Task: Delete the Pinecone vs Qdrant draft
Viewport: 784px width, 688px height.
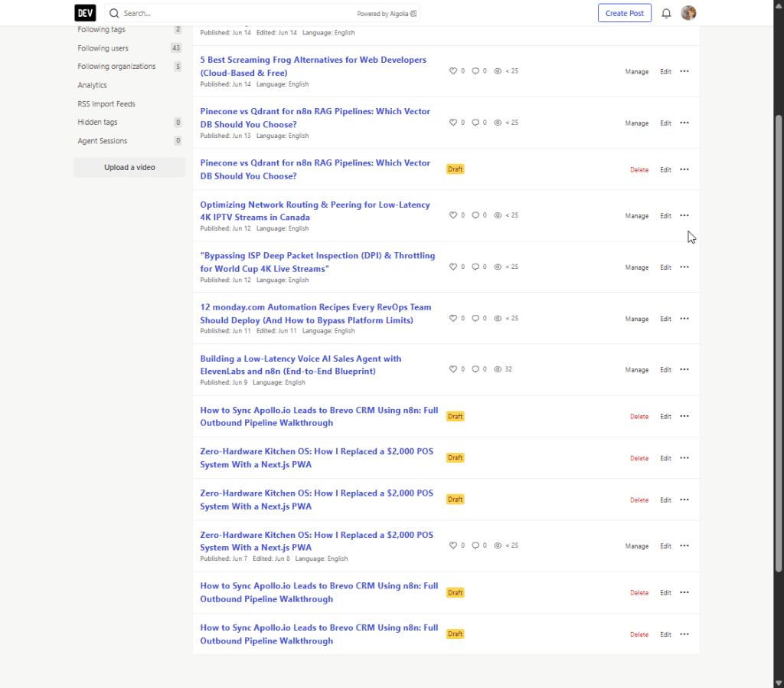Action: click(x=639, y=169)
